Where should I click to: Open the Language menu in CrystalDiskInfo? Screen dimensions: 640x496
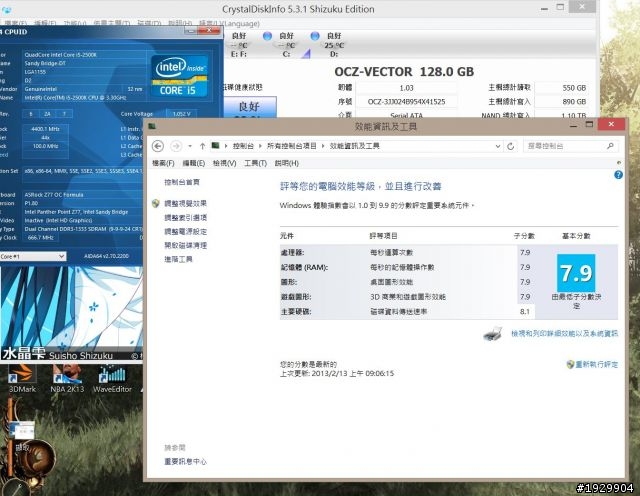point(230,24)
